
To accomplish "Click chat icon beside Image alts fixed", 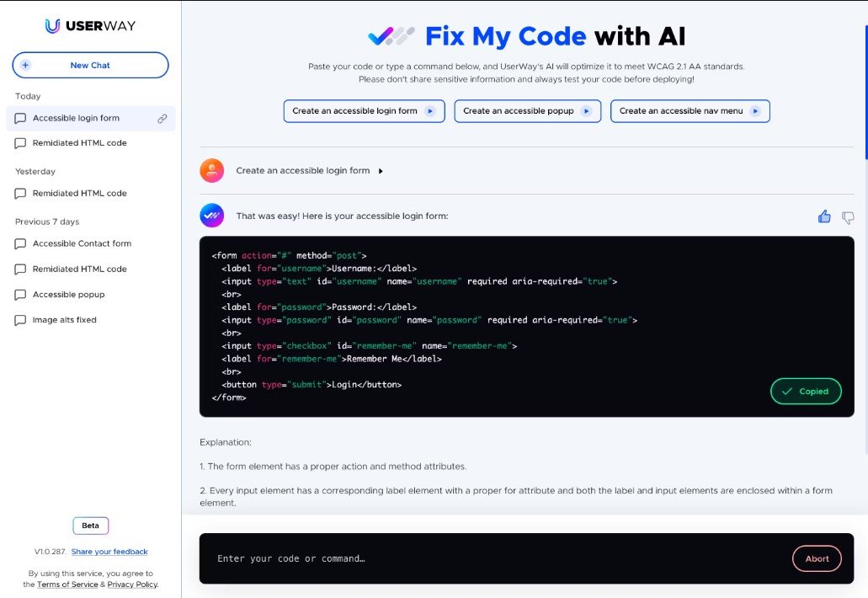I will tap(20, 321).
